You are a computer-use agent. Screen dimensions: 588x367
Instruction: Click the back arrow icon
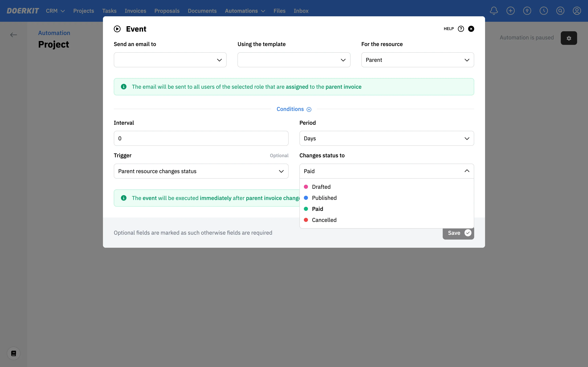point(14,35)
